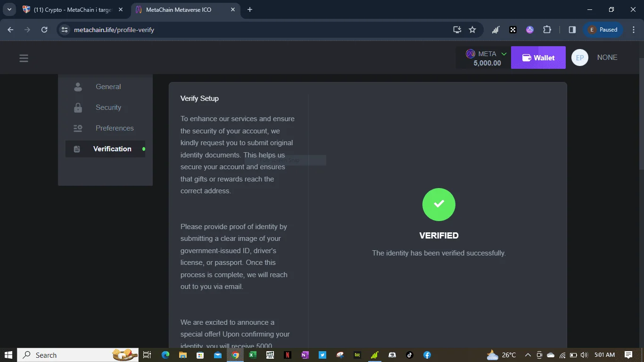This screenshot has height=362, width=644.
Task: Reload the MetaChain page
Action: (44, 30)
